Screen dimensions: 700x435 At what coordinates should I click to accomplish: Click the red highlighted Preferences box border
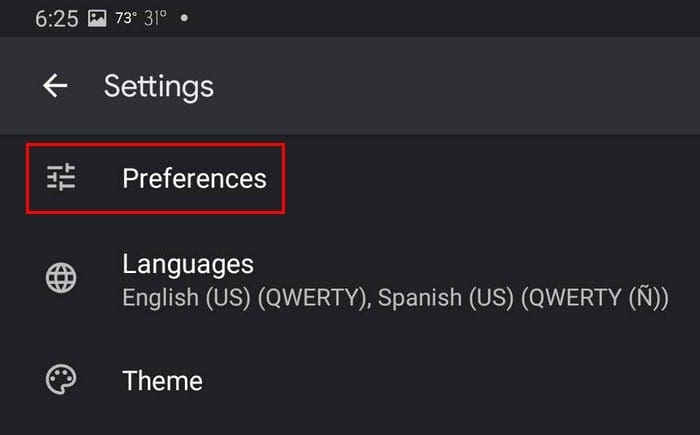tap(155, 145)
